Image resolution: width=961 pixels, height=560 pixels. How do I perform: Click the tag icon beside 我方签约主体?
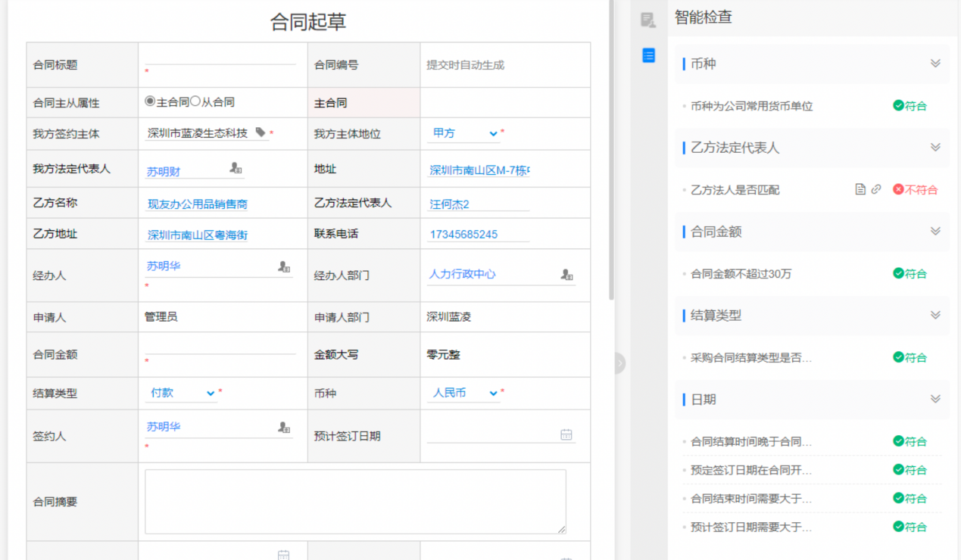pos(261,132)
